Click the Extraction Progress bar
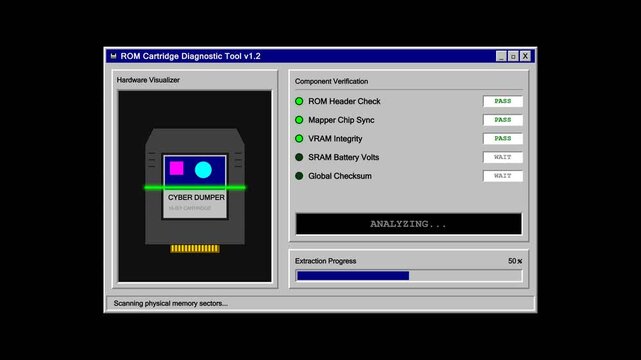The height and width of the screenshot is (360, 641). [x=409, y=276]
